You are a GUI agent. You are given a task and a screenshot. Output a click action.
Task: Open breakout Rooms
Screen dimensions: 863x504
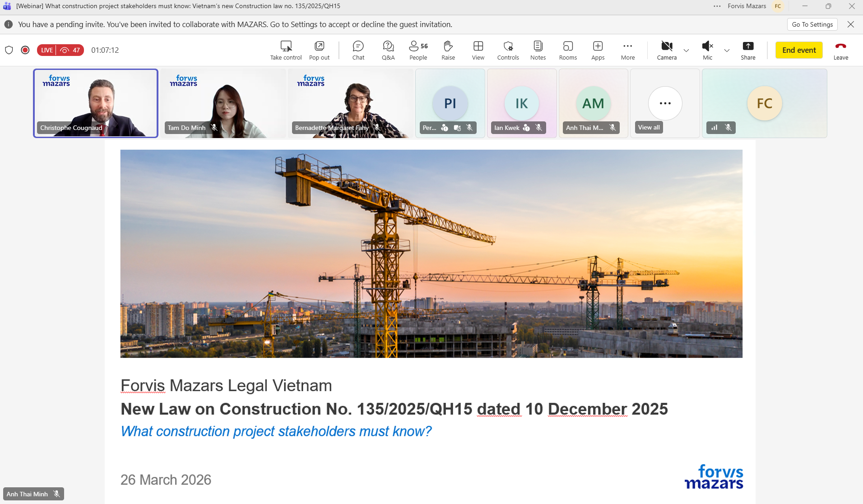pyautogui.click(x=567, y=50)
